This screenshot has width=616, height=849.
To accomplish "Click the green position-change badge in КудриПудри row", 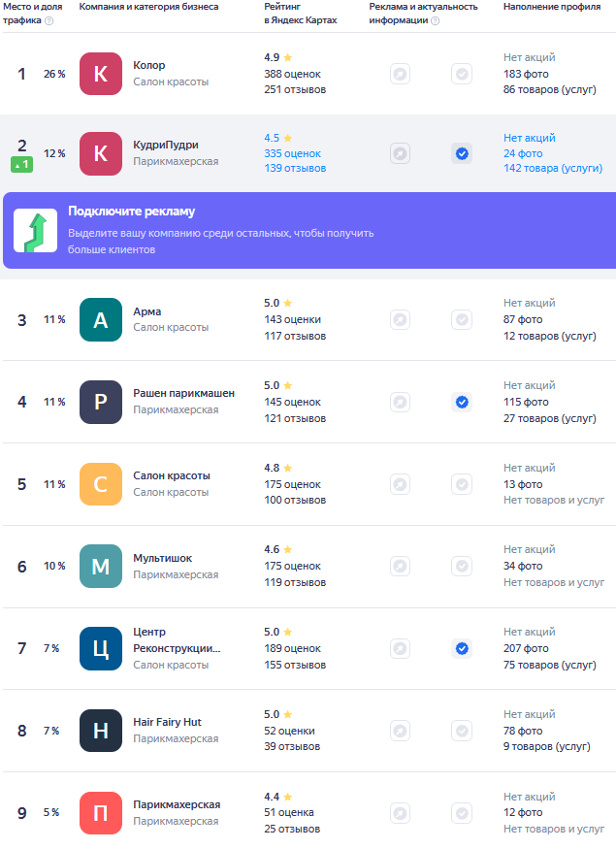I will tap(21, 165).
